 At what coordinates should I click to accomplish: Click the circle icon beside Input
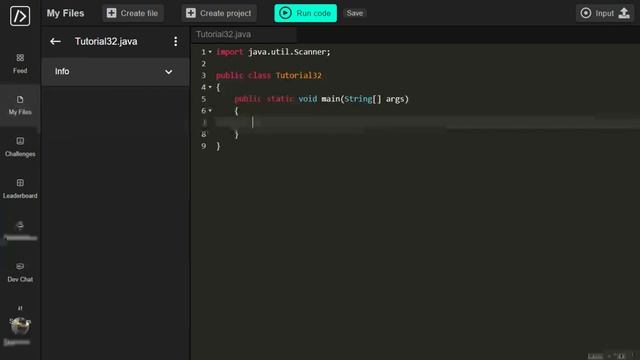click(586, 13)
